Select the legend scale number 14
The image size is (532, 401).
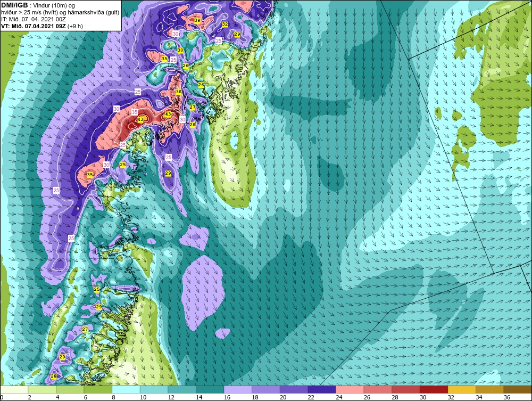pyautogui.click(x=199, y=397)
